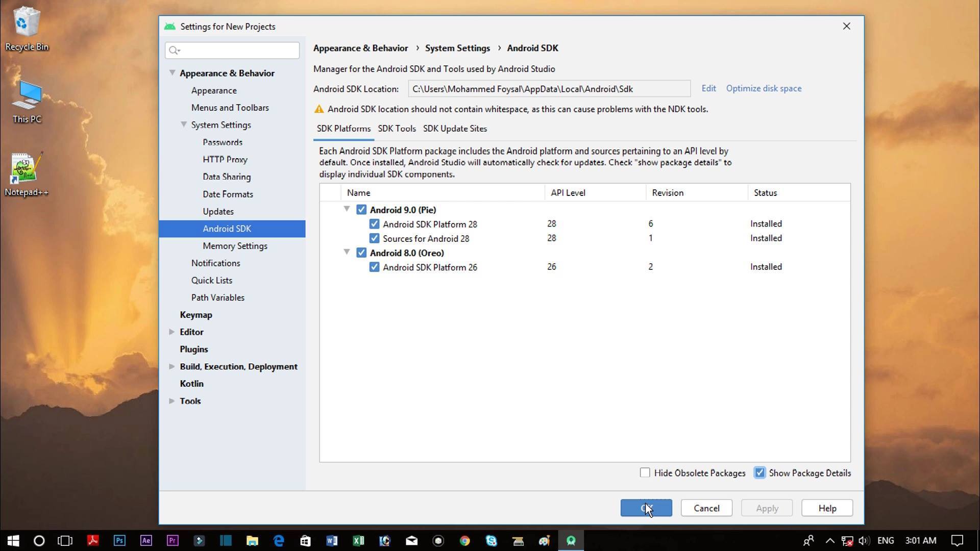
Task: Open Notifications settings page
Action: tap(215, 263)
